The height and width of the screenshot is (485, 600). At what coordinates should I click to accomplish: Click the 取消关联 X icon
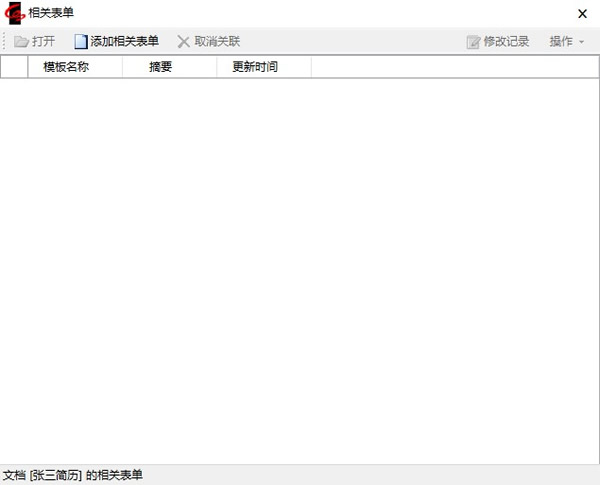pyautogui.click(x=183, y=42)
